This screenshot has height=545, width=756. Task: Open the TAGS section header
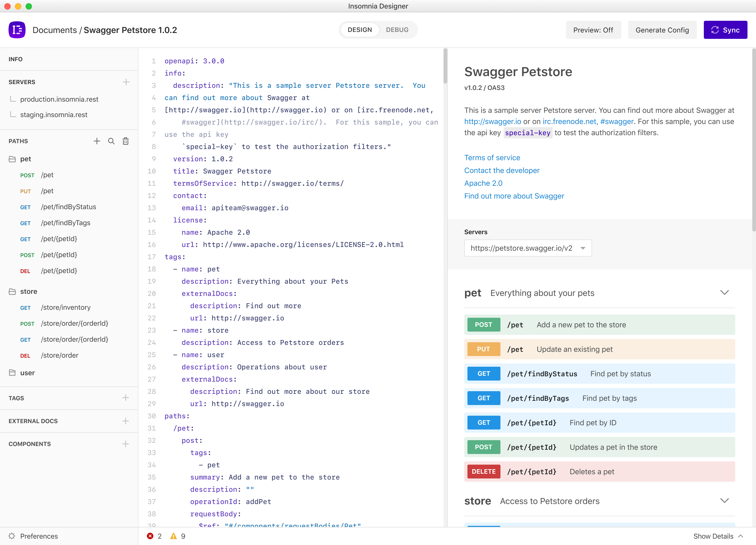pos(16,398)
